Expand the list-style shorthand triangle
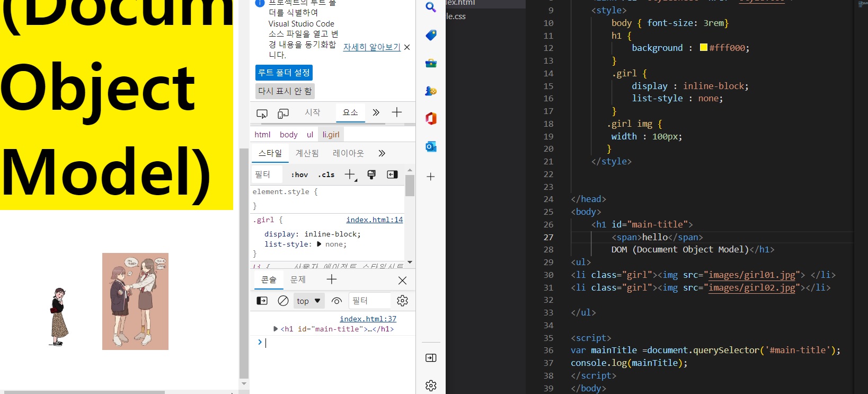Viewport: 868px width, 394px height. [319, 244]
